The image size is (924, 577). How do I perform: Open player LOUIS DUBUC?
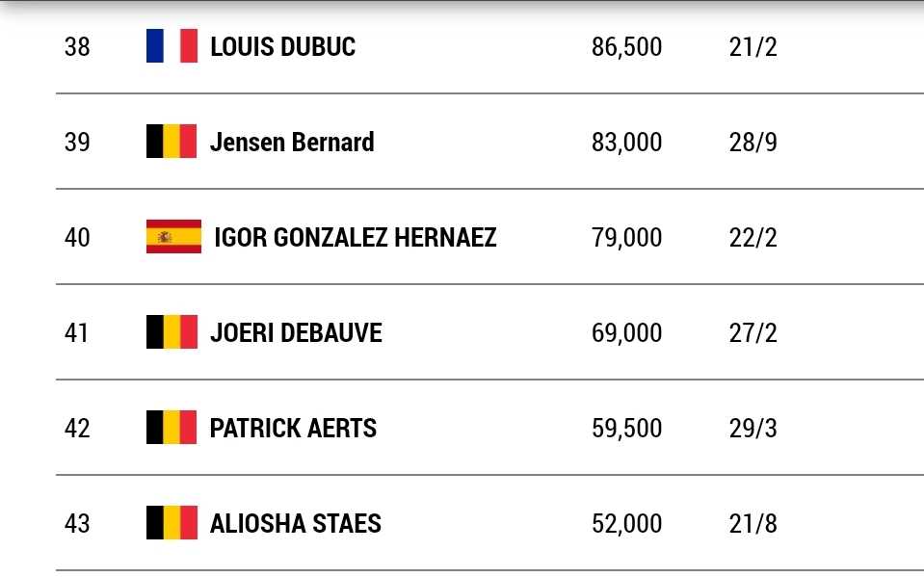coord(283,46)
